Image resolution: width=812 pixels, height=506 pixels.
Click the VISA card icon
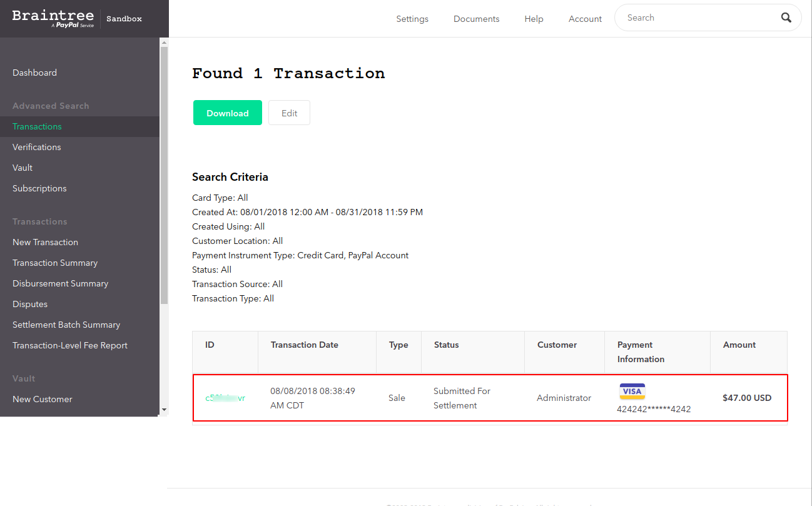coord(632,392)
